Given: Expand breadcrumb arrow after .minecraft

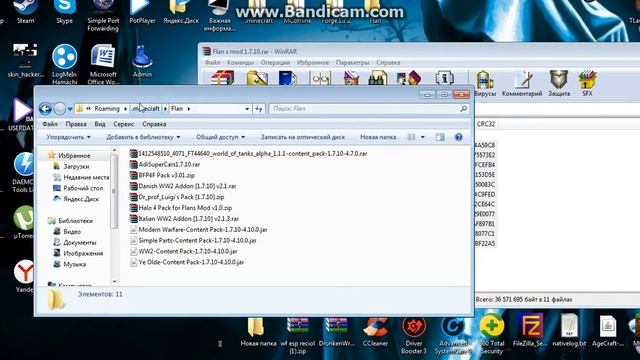Looking at the screenshot, I should tap(165, 109).
